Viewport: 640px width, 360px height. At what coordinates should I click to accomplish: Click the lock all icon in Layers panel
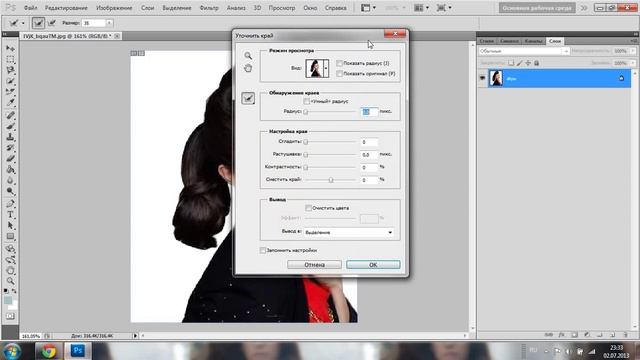[537, 63]
